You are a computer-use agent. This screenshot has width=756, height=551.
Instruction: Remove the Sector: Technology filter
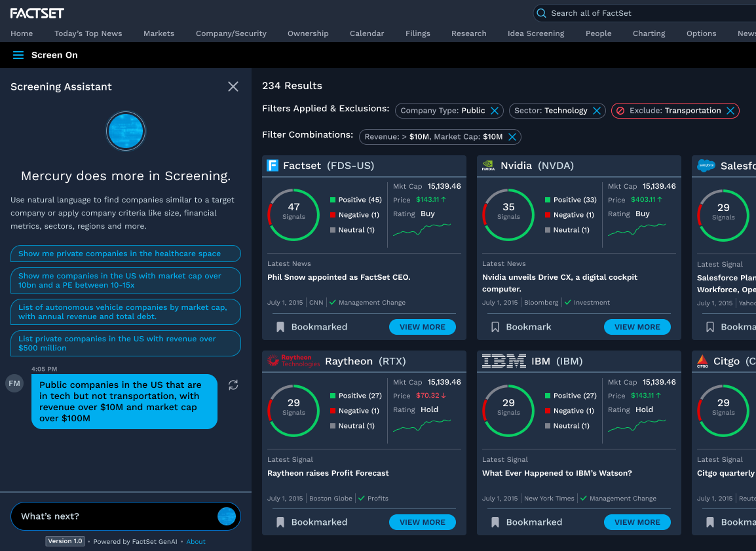coord(596,110)
